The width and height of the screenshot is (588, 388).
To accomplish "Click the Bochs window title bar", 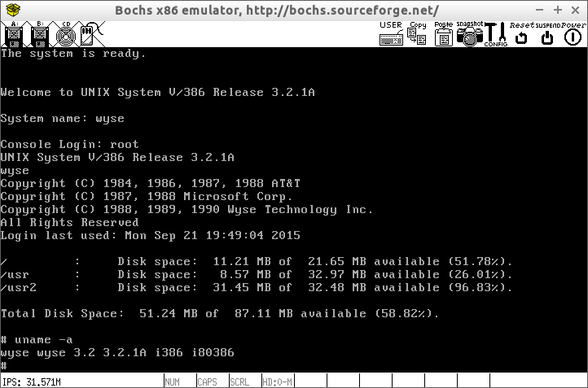I will (277, 11).
